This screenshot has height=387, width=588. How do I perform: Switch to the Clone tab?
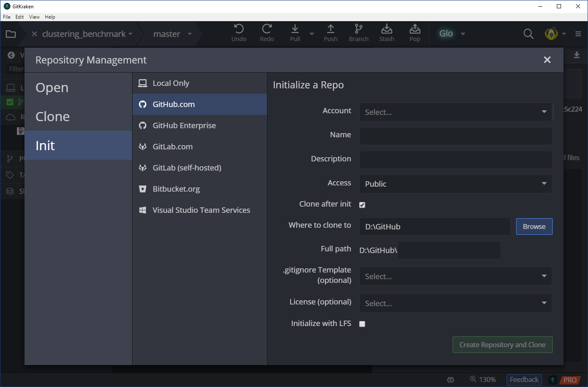pos(78,117)
